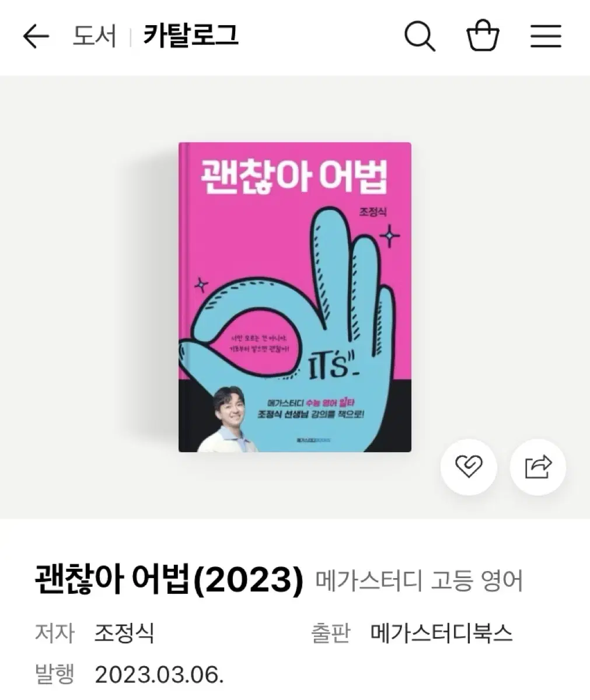Click the 저자 field label

(x=54, y=633)
